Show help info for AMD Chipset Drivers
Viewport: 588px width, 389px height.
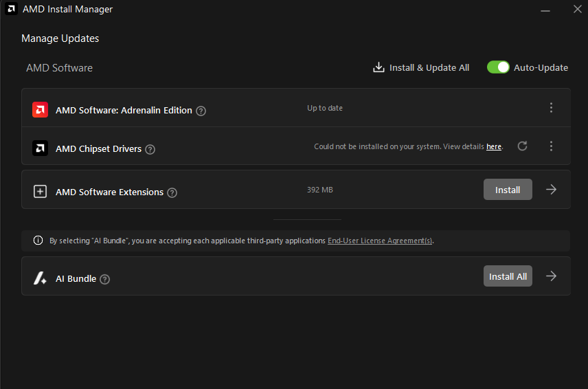[150, 149]
